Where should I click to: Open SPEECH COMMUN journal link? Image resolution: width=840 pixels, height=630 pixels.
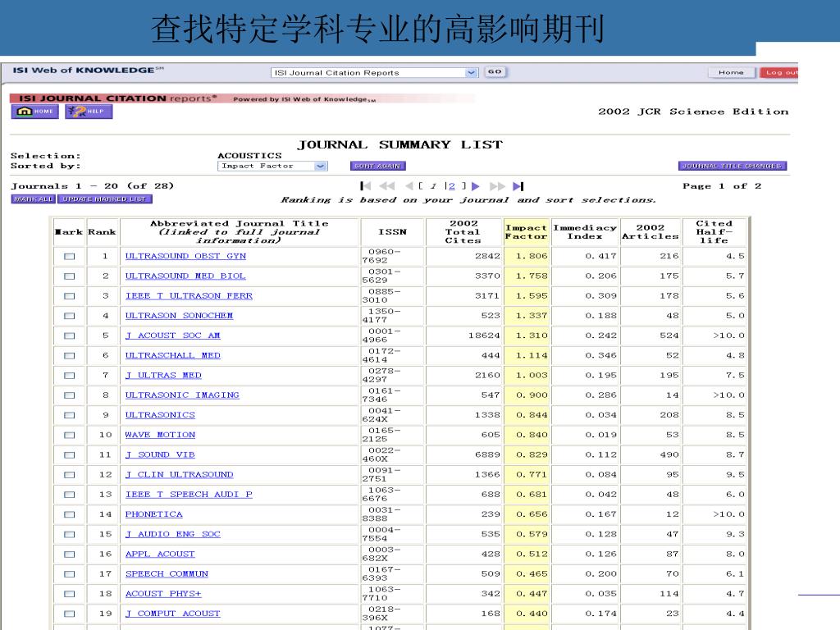(x=167, y=573)
